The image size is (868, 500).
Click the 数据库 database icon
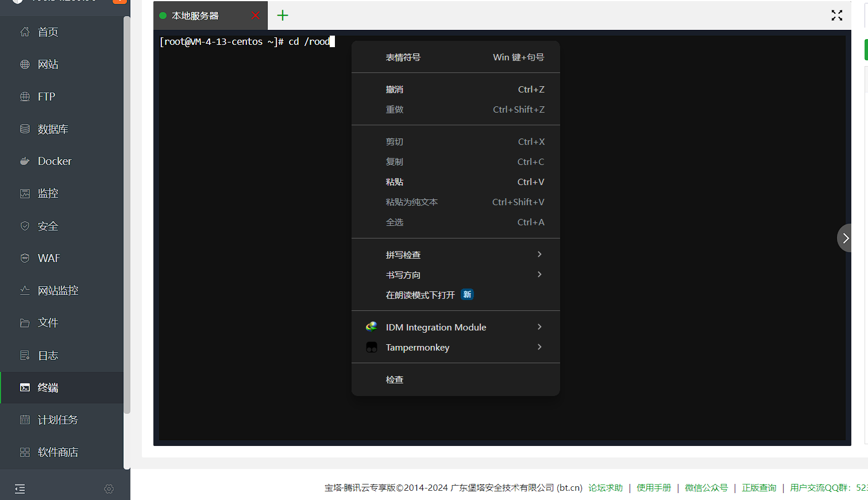(x=25, y=129)
